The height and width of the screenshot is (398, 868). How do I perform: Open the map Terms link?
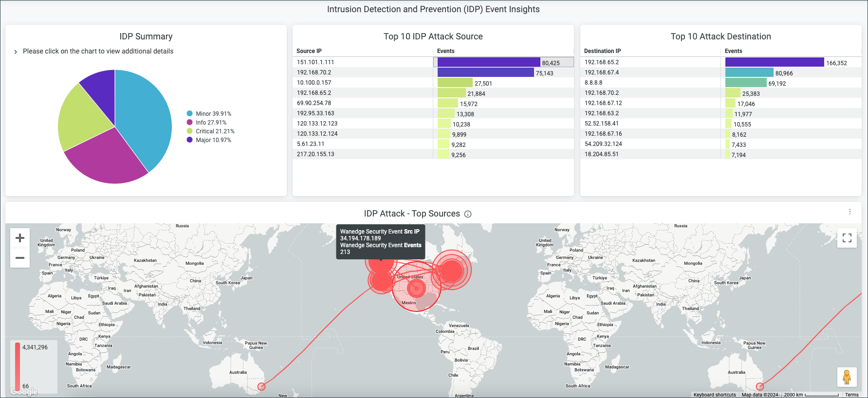click(x=851, y=395)
